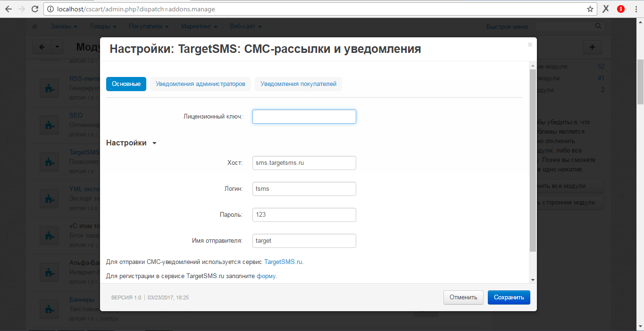644x331 pixels.
Task: Click the Баннеры module puzzle icon
Action: [x=49, y=309]
